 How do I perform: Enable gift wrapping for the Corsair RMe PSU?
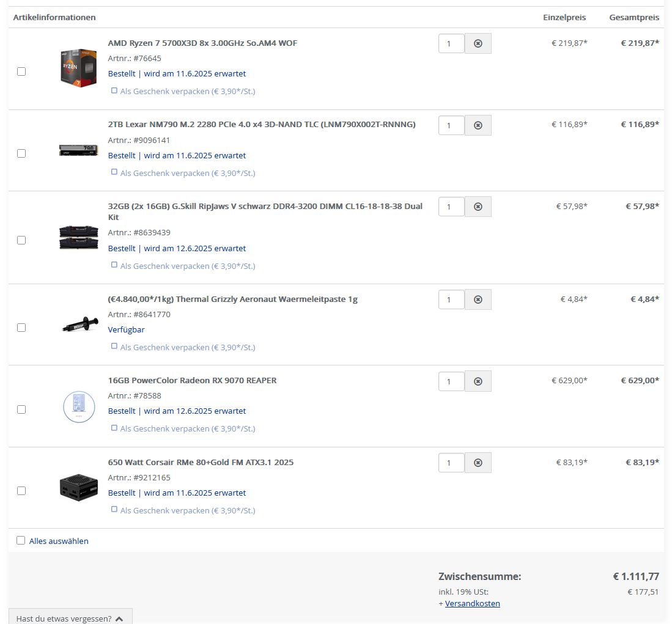[114, 509]
